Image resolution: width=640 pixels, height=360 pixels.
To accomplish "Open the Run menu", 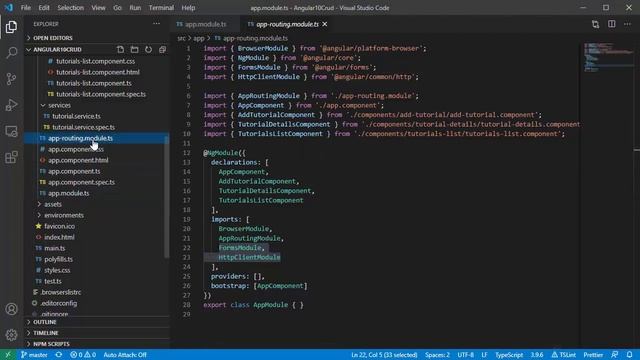I will coord(135,8).
